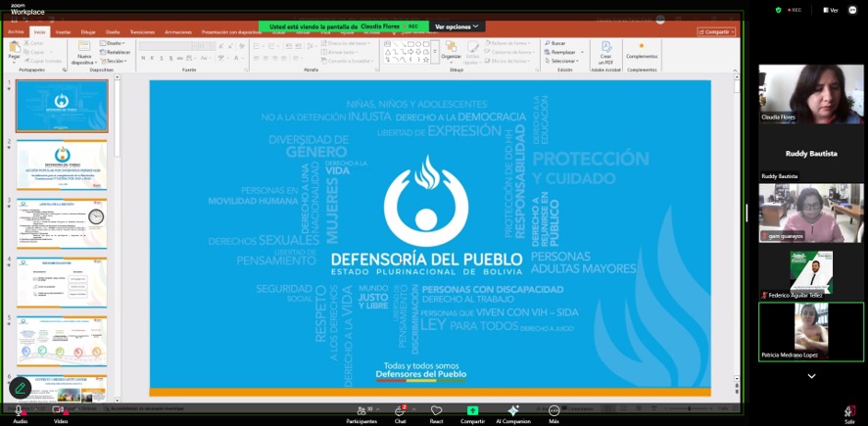The width and height of the screenshot is (868, 426).
Task: Open the font name combo box
Action: (x=168, y=46)
